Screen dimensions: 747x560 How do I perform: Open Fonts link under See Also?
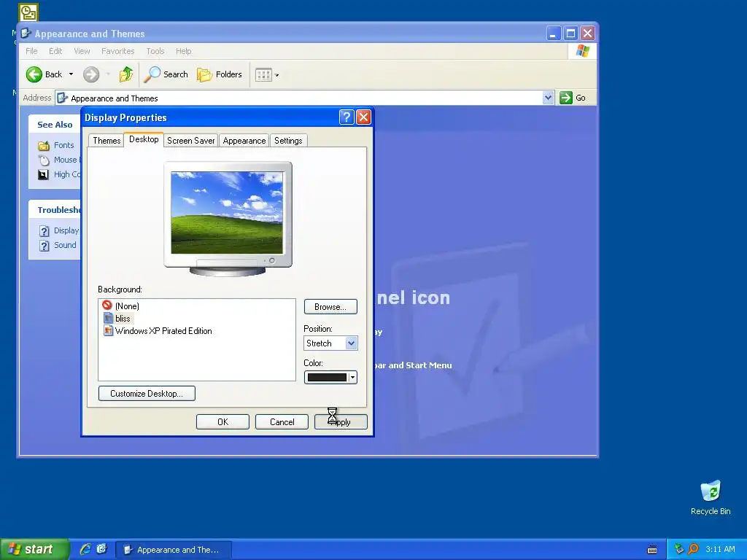point(64,145)
